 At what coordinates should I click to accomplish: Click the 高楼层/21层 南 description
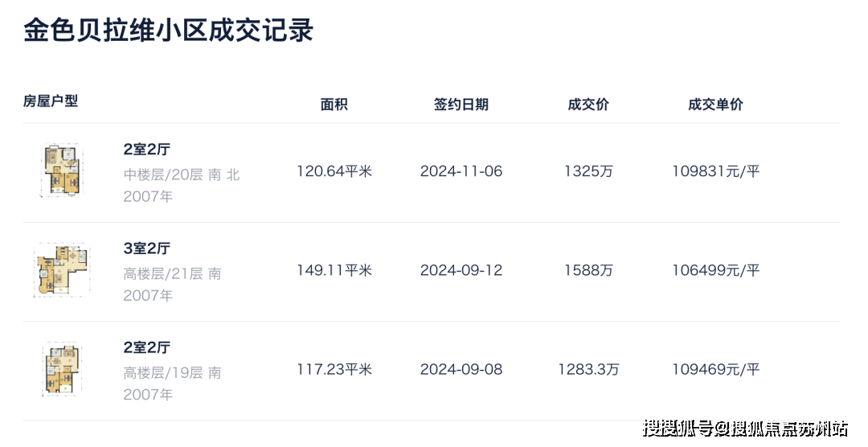click(x=172, y=273)
